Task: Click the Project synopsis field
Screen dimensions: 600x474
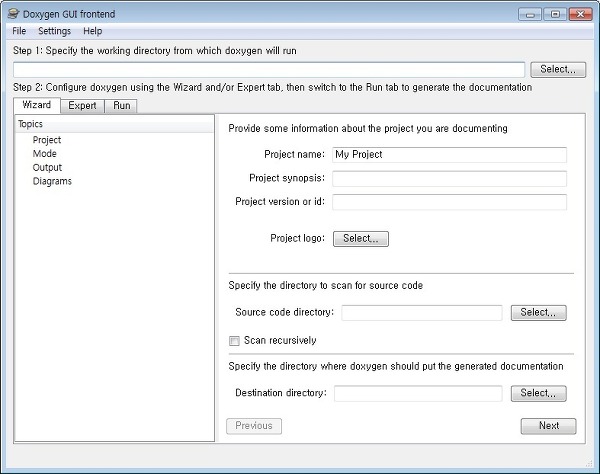Action: pyautogui.click(x=449, y=179)
